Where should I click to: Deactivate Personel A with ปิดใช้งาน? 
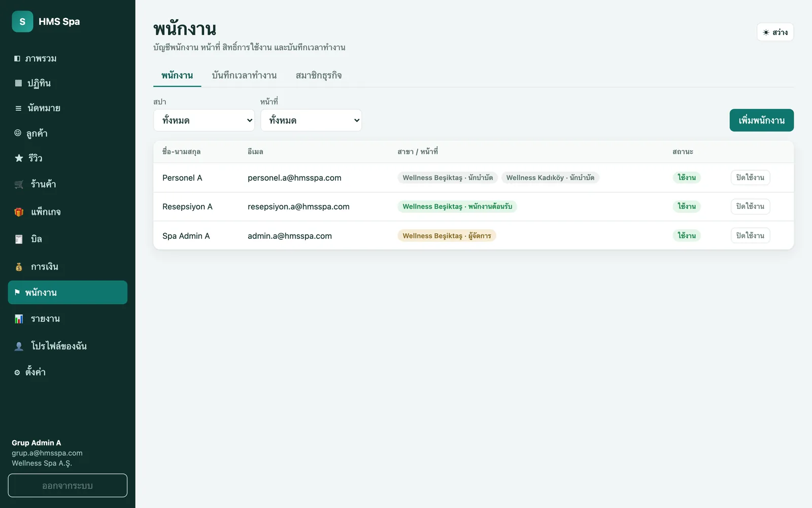pos(750,177)
